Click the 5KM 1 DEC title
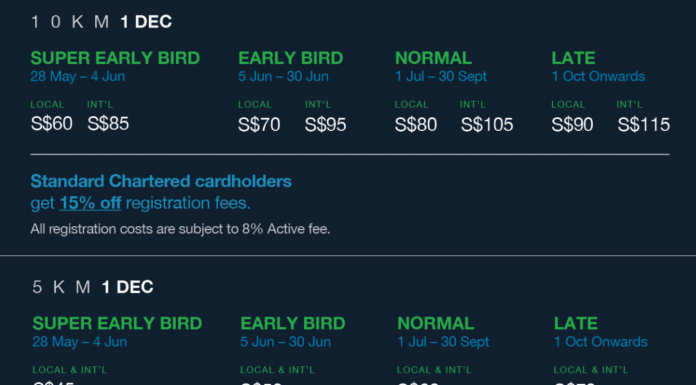The image size is (696, 385). pos(93,287)
